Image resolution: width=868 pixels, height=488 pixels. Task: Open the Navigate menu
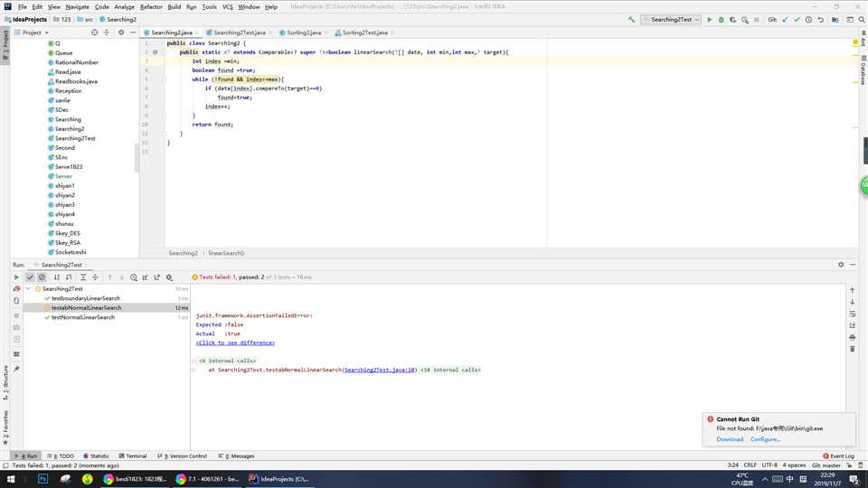point(78,6)
